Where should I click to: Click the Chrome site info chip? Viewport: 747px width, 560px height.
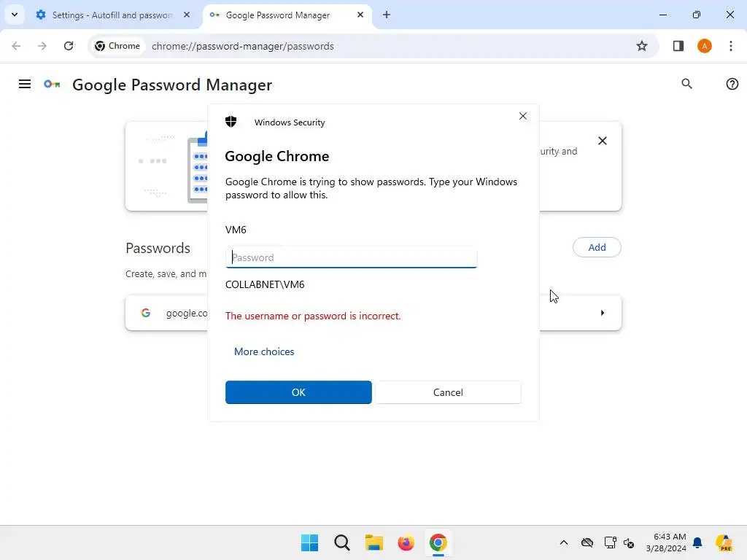coord(117,46)
